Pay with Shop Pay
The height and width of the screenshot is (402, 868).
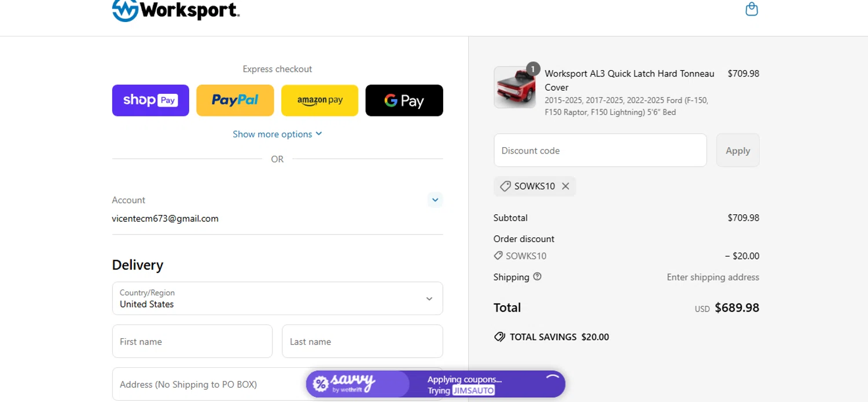point(150,100)
